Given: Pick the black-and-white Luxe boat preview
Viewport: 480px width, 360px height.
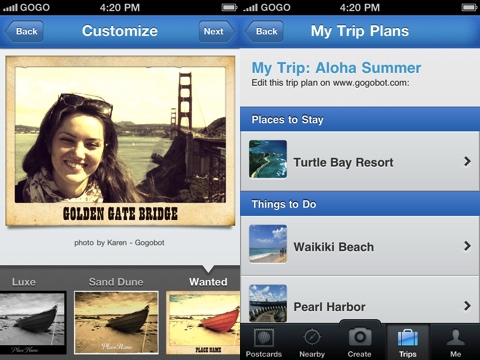Looking at the screenshot, I should 33,323.
